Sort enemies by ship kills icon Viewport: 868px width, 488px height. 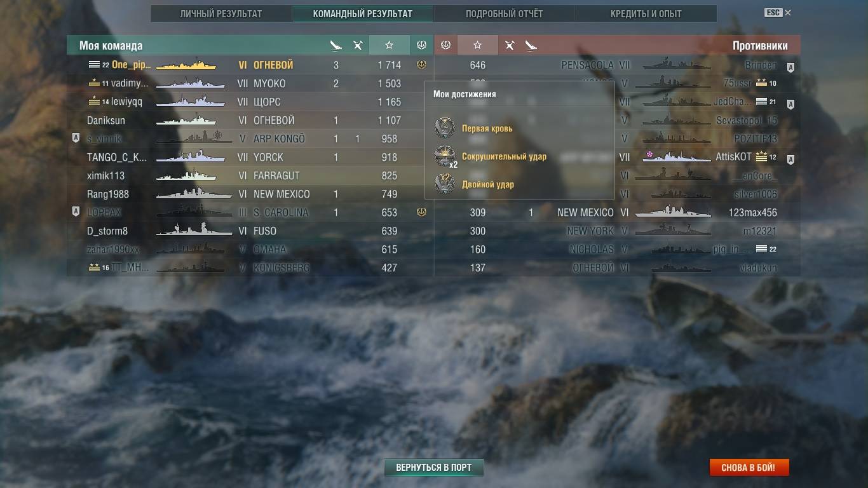click(531, 45)
